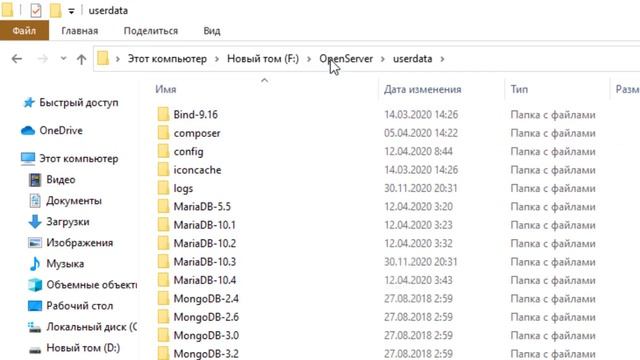Click the Properties checkmark icon in title bar

pos(36,11)
